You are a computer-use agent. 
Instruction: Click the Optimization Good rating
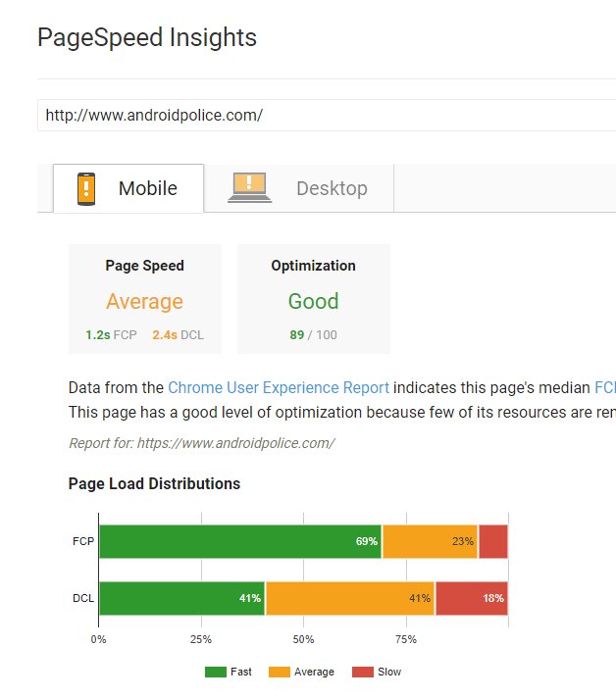point(313,301)
